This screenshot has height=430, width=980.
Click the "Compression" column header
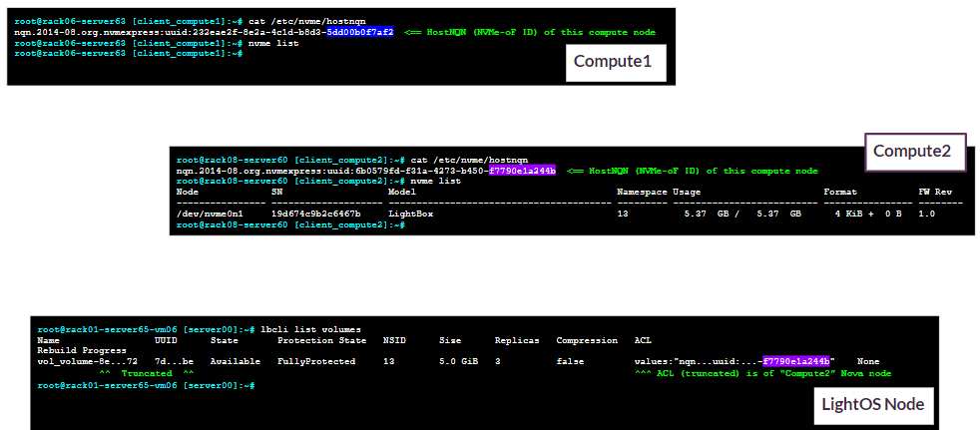586,340
